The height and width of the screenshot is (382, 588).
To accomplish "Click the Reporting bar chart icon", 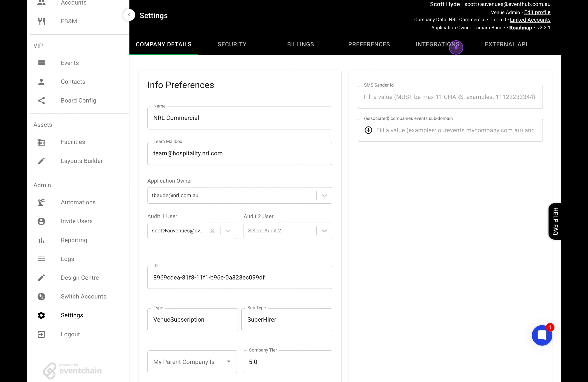I will coord(41,240).
